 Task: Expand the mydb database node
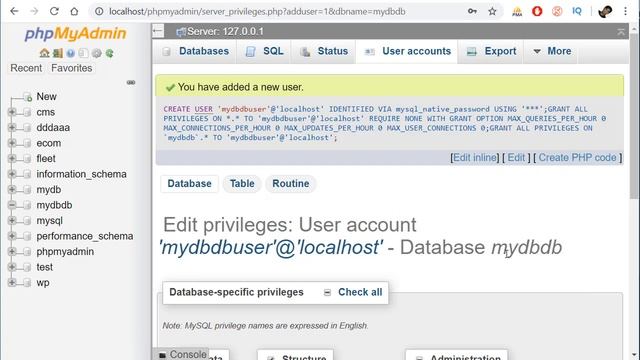12,189
